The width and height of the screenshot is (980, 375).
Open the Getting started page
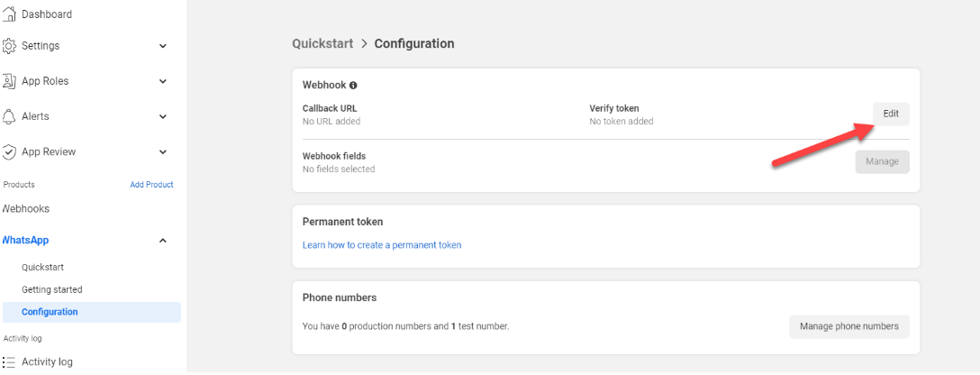point(52,290)
